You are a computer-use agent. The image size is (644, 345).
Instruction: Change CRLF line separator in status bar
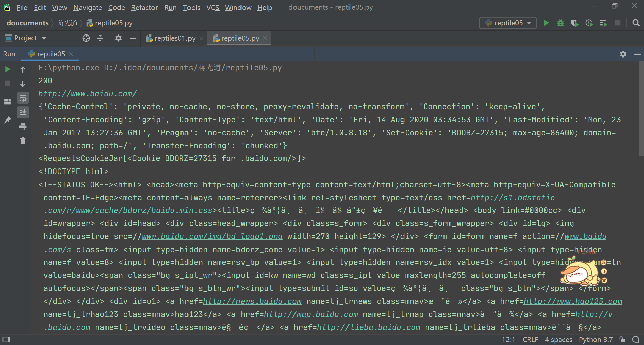(530, 340)
